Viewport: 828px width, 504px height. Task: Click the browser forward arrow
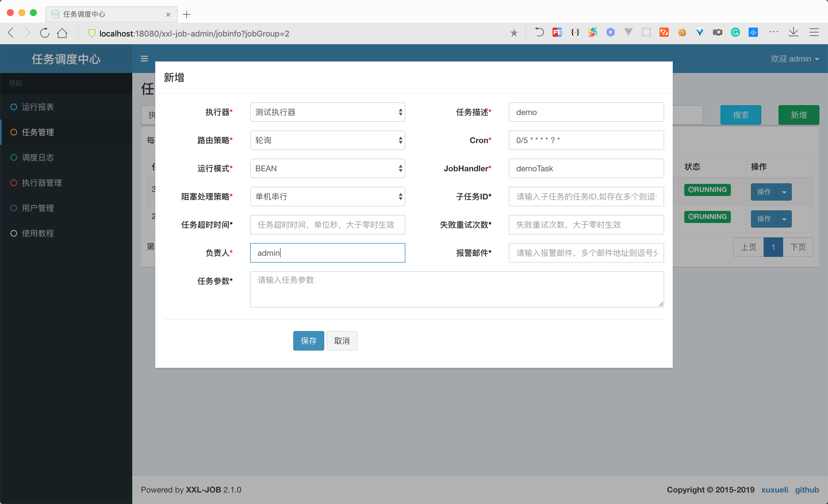tap(27, 33)
